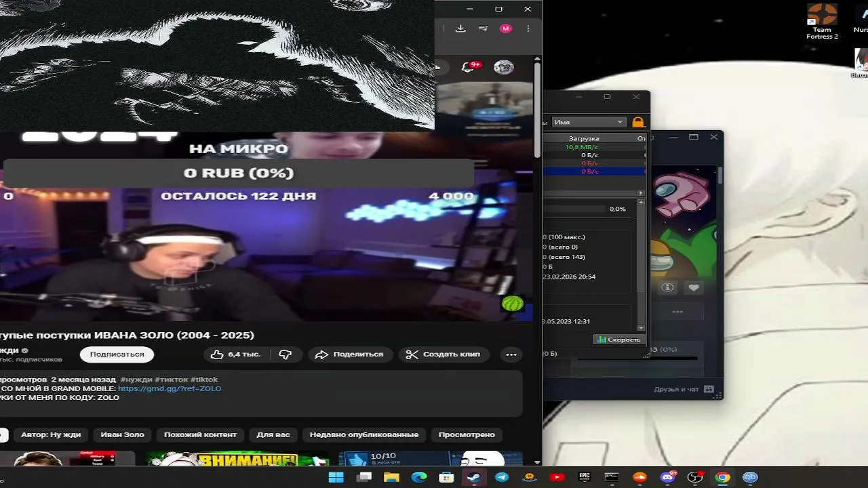The width and height of the screenshot is (868, 488).
Task: Open the gmd.gg referral link in description
Action: (x=170, y=389)
